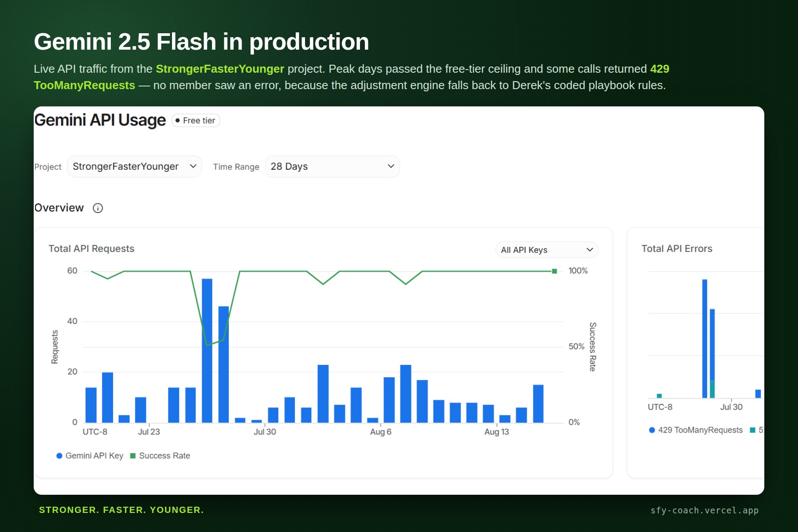Viewport: 798px width, 532px height.
Task: Toggle the 429 TooManyRequests legend dot
Action: point(652,430)
